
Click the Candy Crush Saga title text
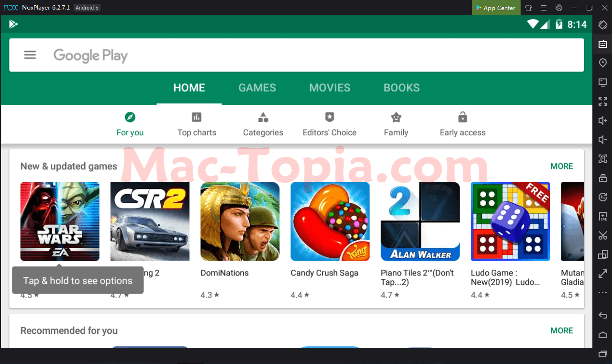324,273
